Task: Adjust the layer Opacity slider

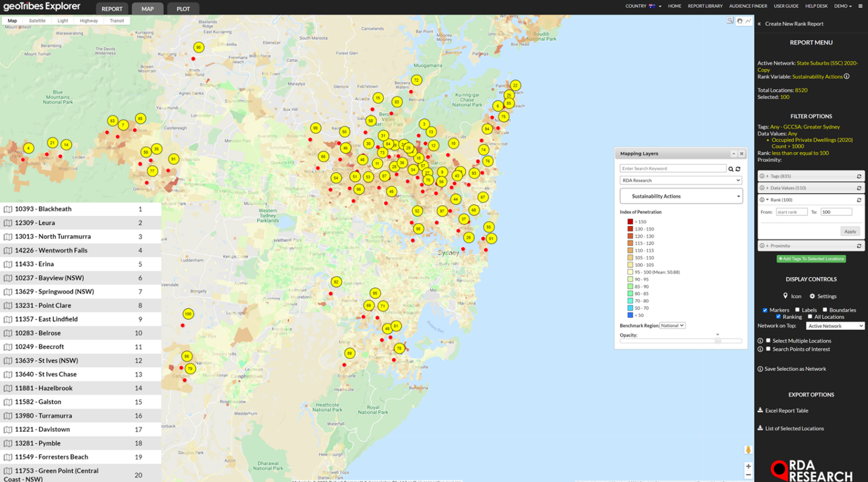Action: [x=717, y=341]
